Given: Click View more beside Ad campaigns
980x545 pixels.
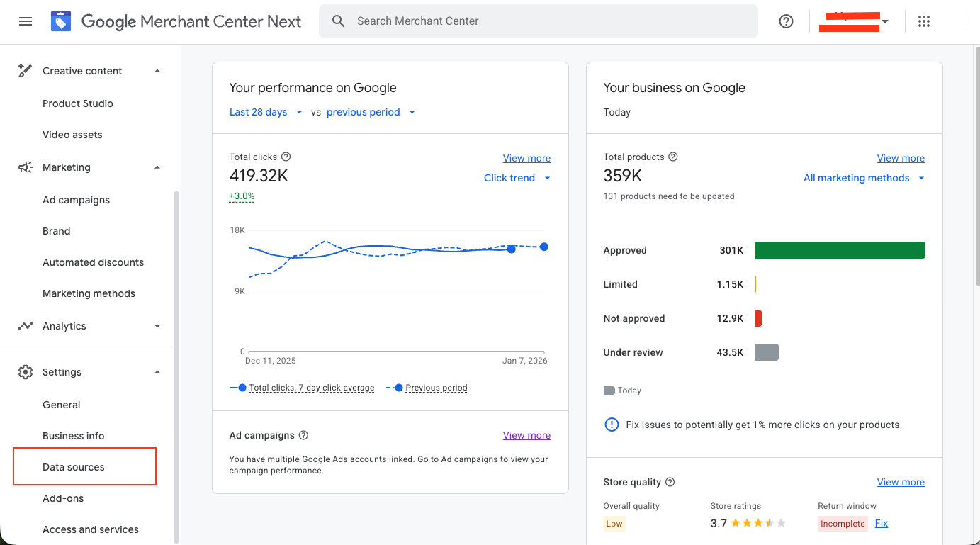Looking at the screenshot, I should [526, 435].
